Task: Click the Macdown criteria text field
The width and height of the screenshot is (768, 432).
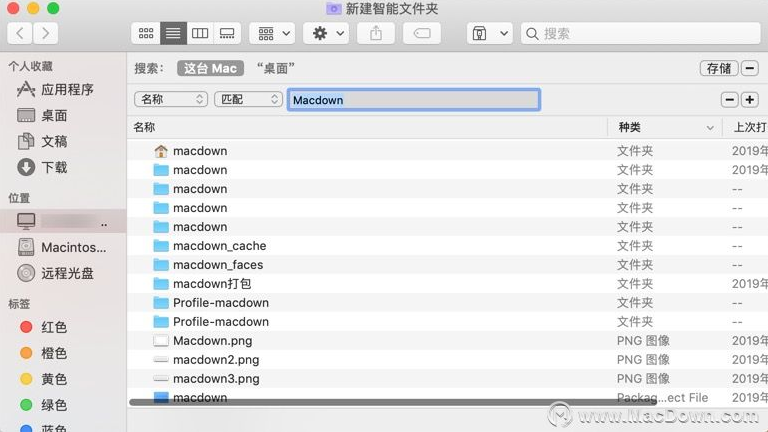Action: tap(414, 100)
